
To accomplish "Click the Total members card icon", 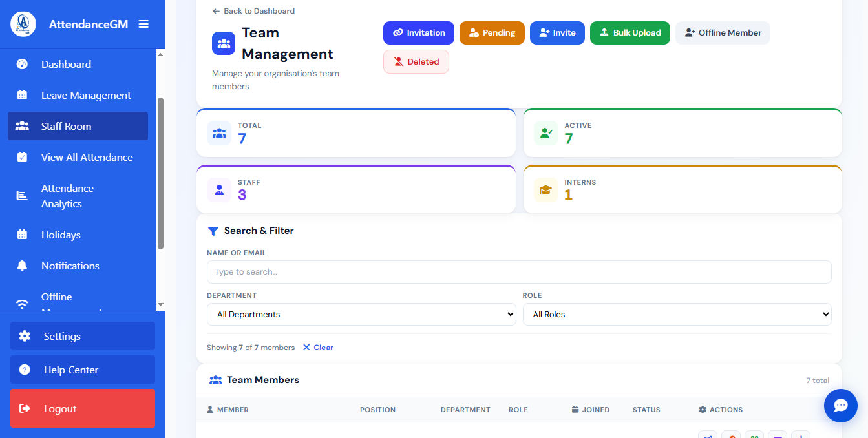I will 219,133.
